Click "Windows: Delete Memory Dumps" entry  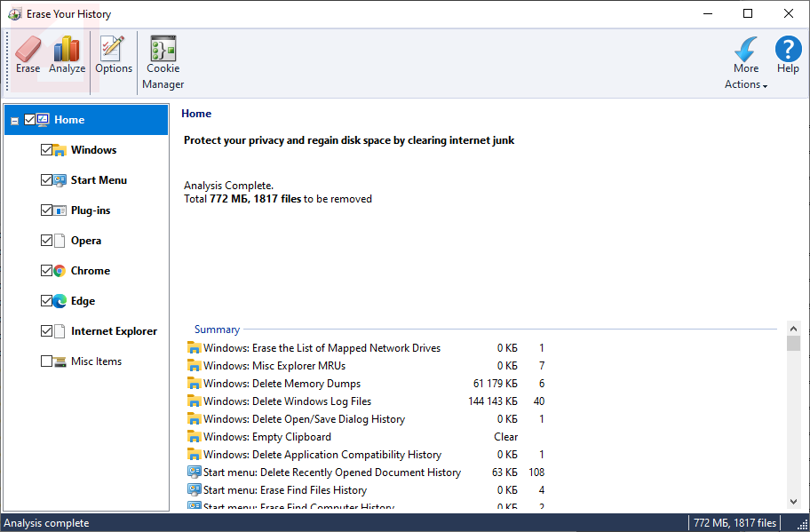(282, 384)
